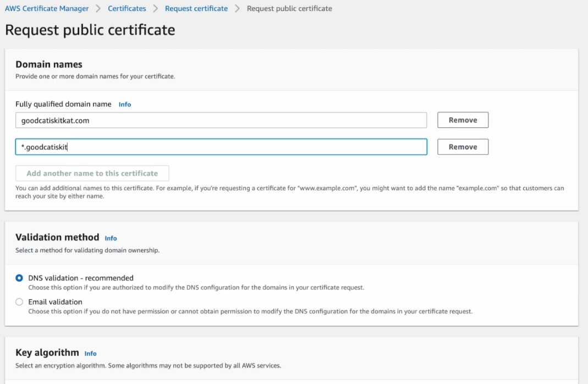Click the current 'Request public certificate' breadcrumb text
Image resolution: width=588 pixels, height=384 pixels.
(x=289, y=8)
